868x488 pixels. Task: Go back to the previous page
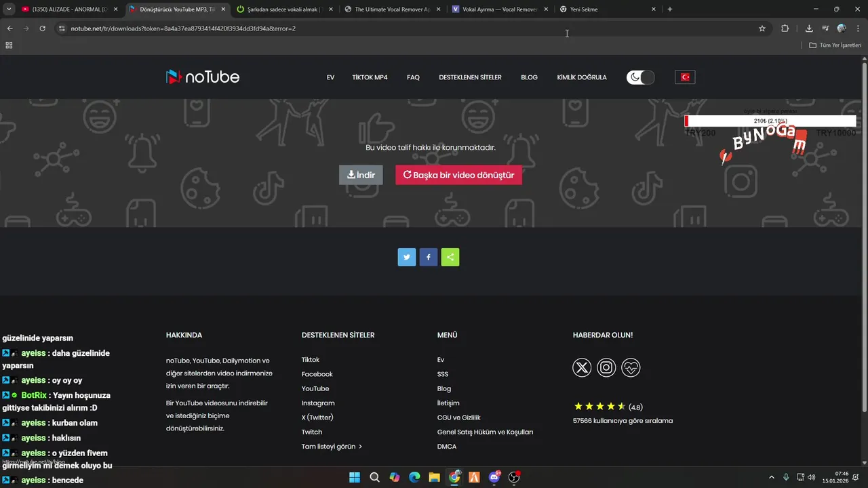click(9, 28)
